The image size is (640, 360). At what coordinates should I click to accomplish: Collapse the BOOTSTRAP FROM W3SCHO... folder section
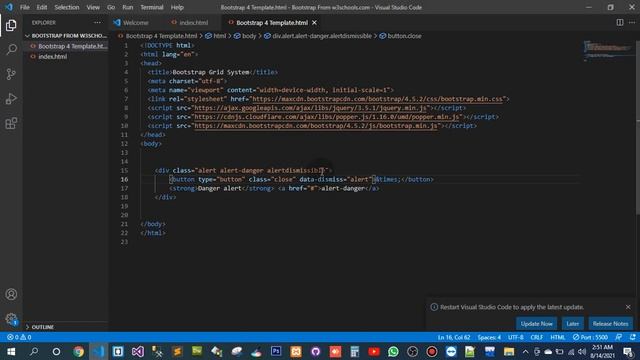point(66,36)
